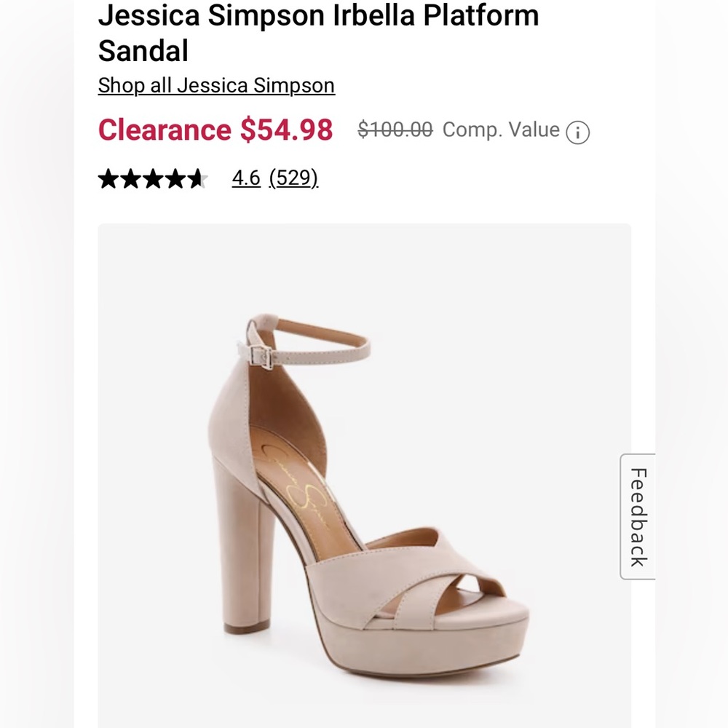Click the second rating star
Screen dimensions: 728x728
click(x=131, y=177)
